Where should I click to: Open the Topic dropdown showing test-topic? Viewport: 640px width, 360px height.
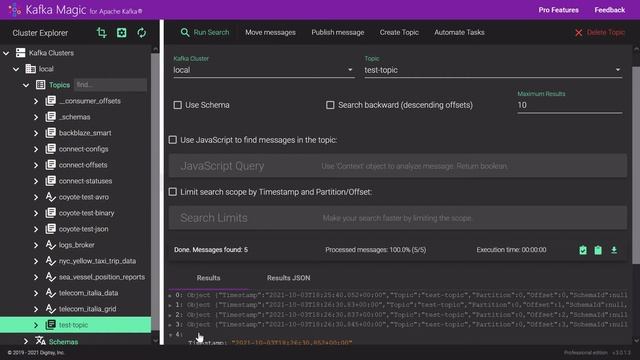coord(493,70)
